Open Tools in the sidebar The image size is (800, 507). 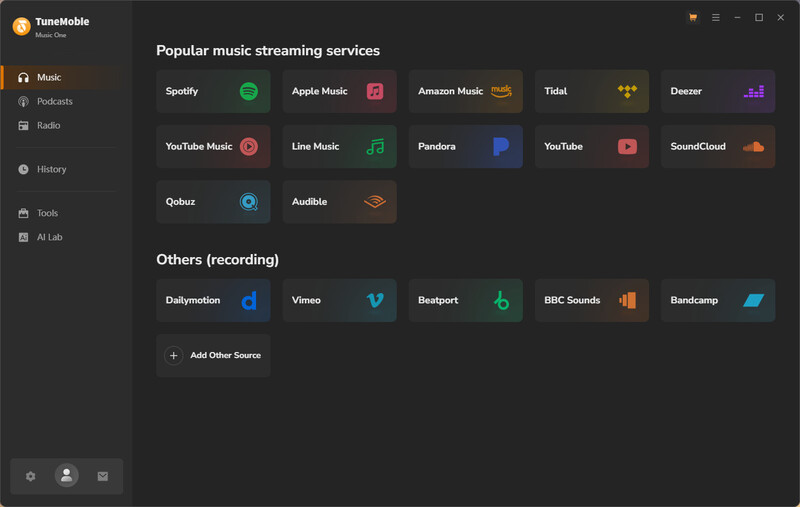[x=48, y=213]
